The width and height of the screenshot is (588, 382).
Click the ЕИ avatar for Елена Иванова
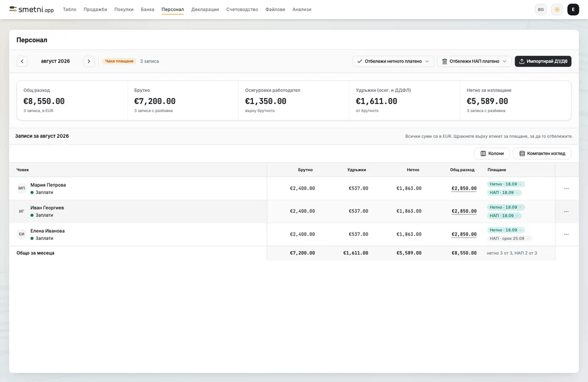point(22,234)
